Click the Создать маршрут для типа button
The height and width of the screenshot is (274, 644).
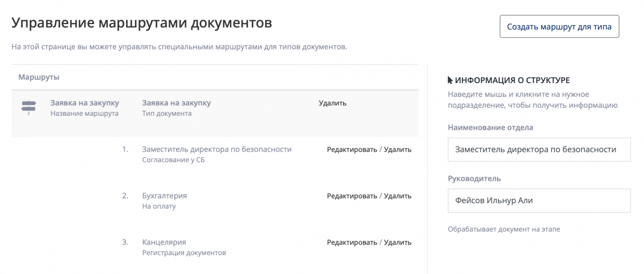pos(559,26)
